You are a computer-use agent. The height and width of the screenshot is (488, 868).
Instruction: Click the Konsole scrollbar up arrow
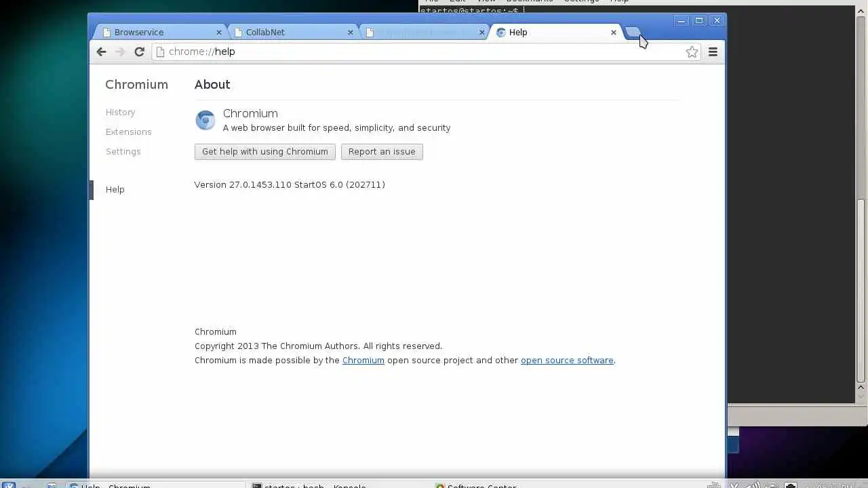coord(861,10)
